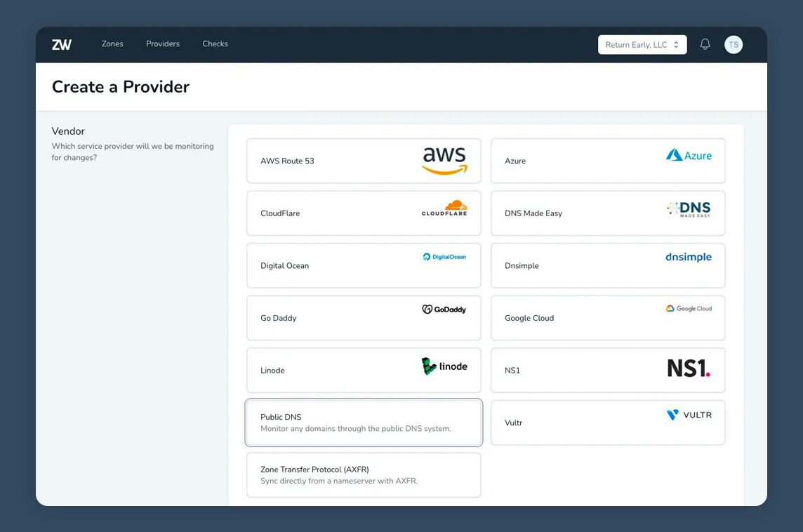803x532 pixels.
Task: Select the Linode vendor label
Action: (272, 370)
